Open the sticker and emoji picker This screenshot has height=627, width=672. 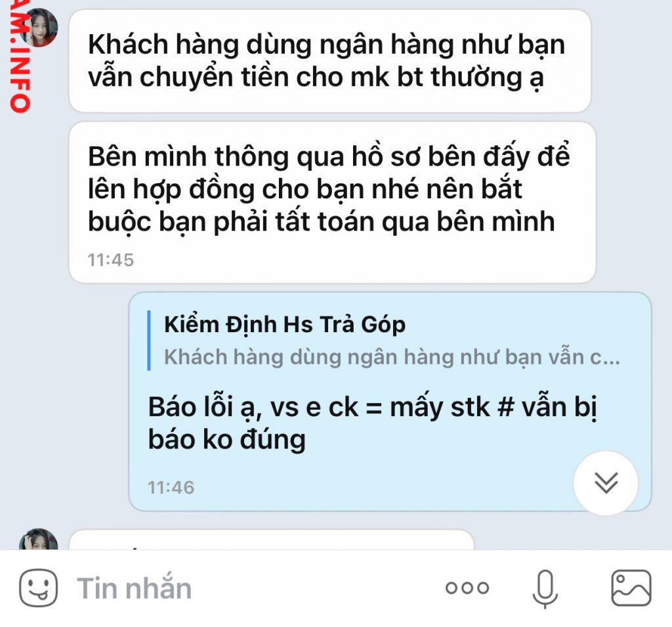click(x=38, y=588)
